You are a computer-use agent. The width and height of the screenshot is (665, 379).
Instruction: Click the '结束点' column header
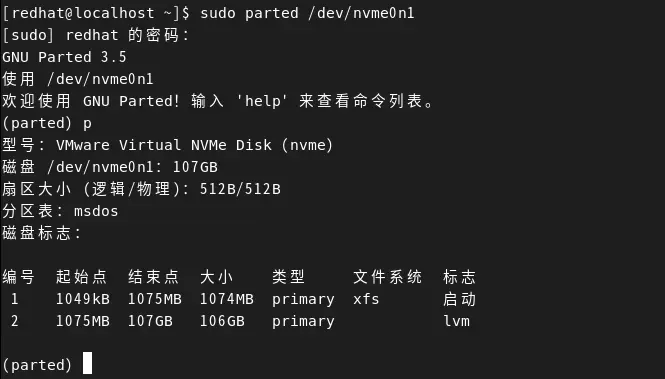[x=154, y=277]
